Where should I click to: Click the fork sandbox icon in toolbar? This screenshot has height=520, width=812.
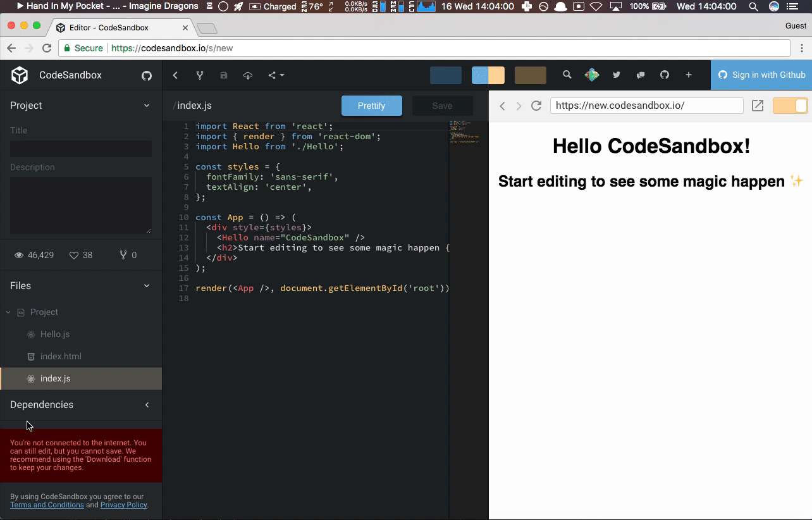200,75
